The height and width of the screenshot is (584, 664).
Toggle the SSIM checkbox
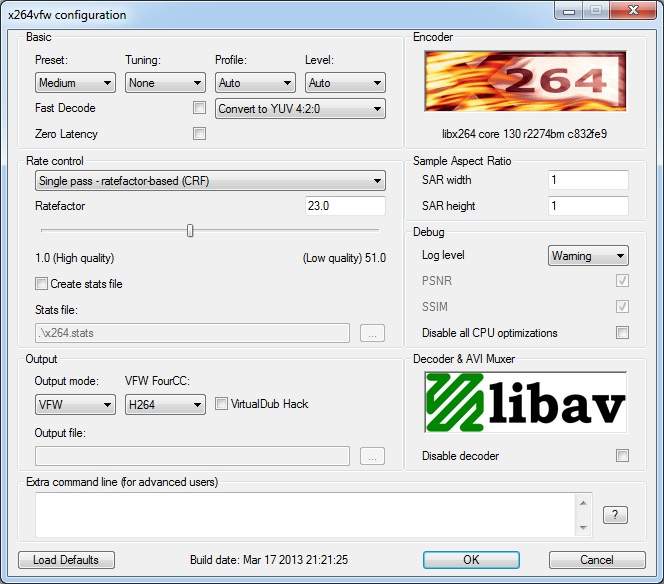click(622, 307)
